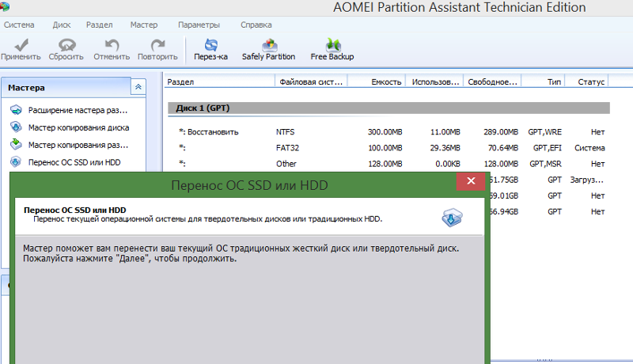This screenshot has height=364, width=633.
Task: Click the GPT,MSR type cell
Action: pyautogui.click(x=545, y=164)
